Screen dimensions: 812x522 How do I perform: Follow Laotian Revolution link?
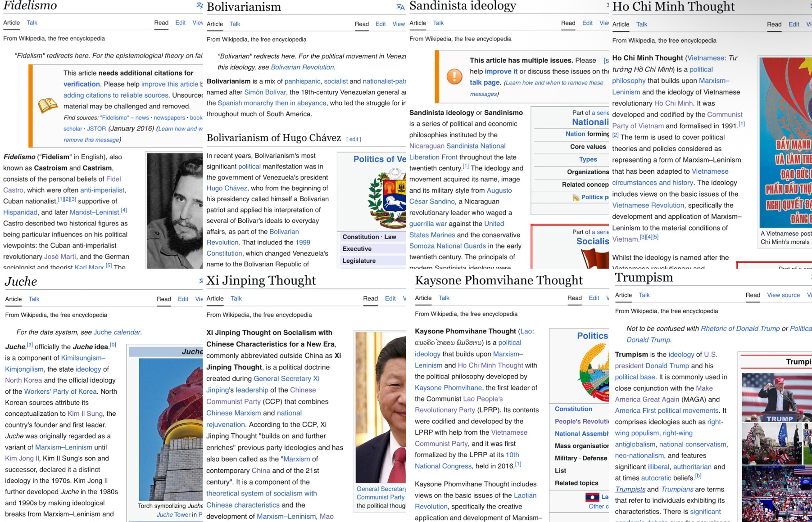pyautogui.click(x=476, y=501)
